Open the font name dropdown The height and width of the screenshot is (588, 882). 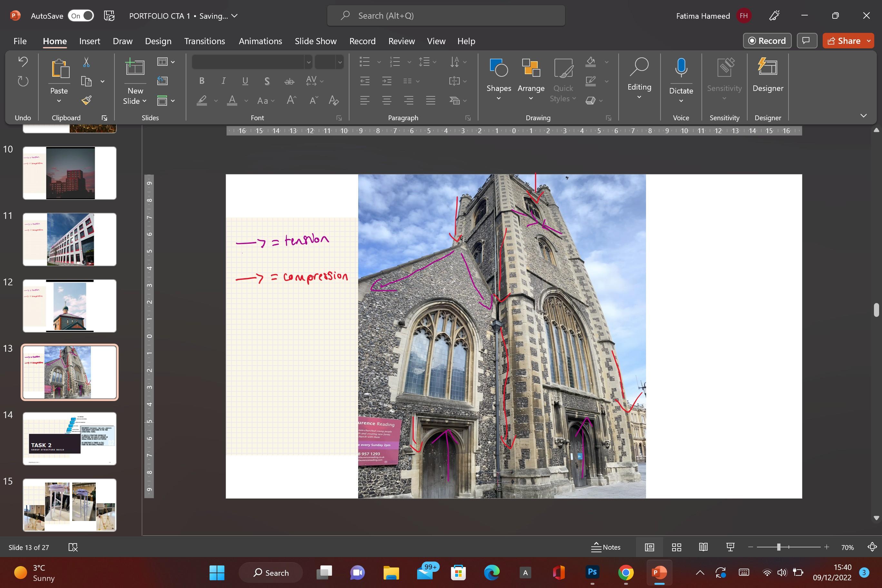308,62
